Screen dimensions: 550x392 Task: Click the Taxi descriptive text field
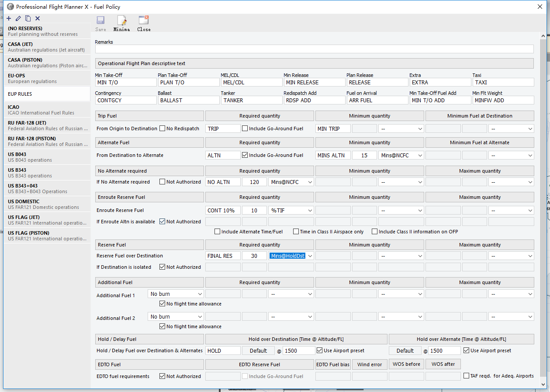[x=503, y=82]
